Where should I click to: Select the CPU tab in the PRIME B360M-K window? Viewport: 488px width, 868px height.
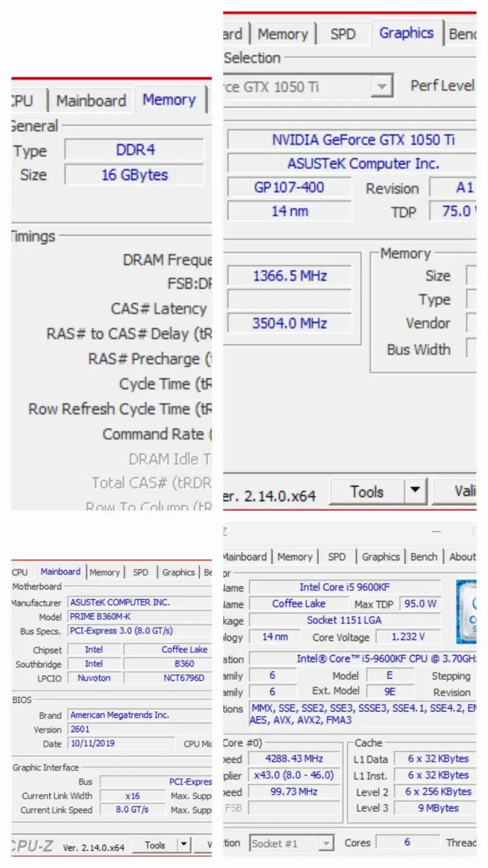pos(20,572)
